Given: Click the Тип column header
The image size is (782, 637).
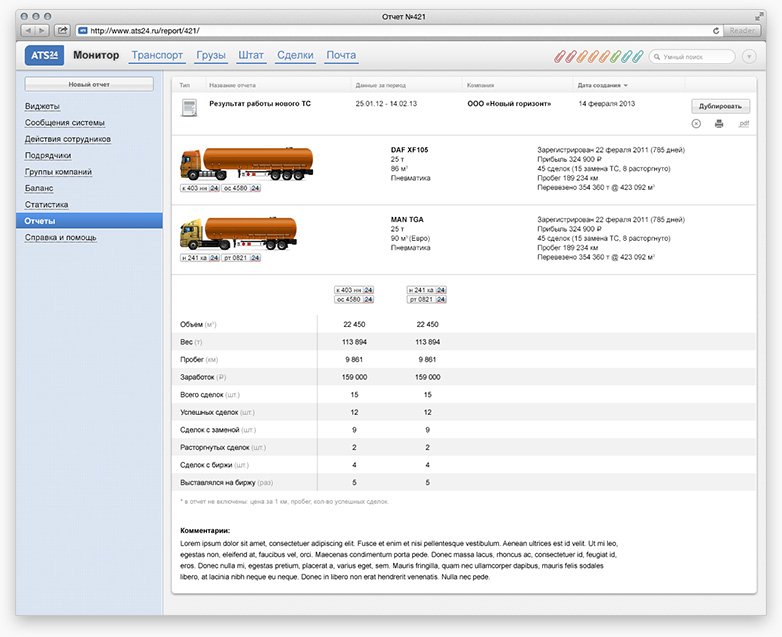Looking at the screenshot, I should pyautogui.click(x=185, y=85).
